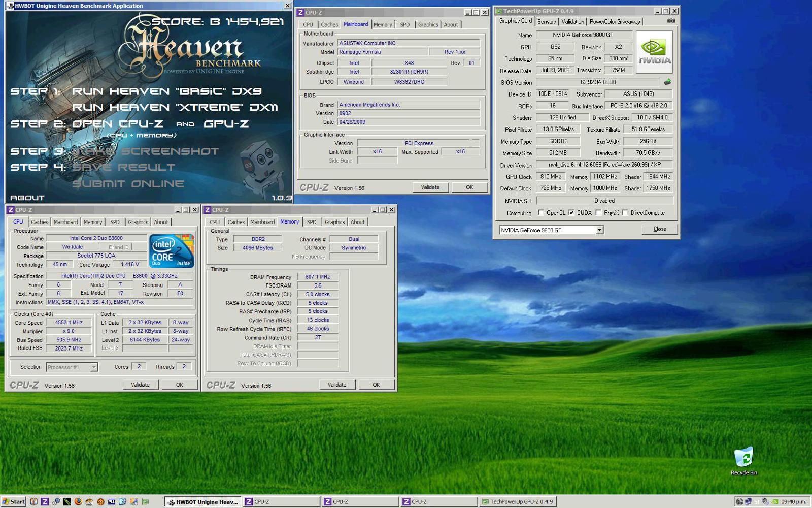Open the network connection tray icon
Screen dimensions: 812x508
pyautogui.click(x=748, y=502)
